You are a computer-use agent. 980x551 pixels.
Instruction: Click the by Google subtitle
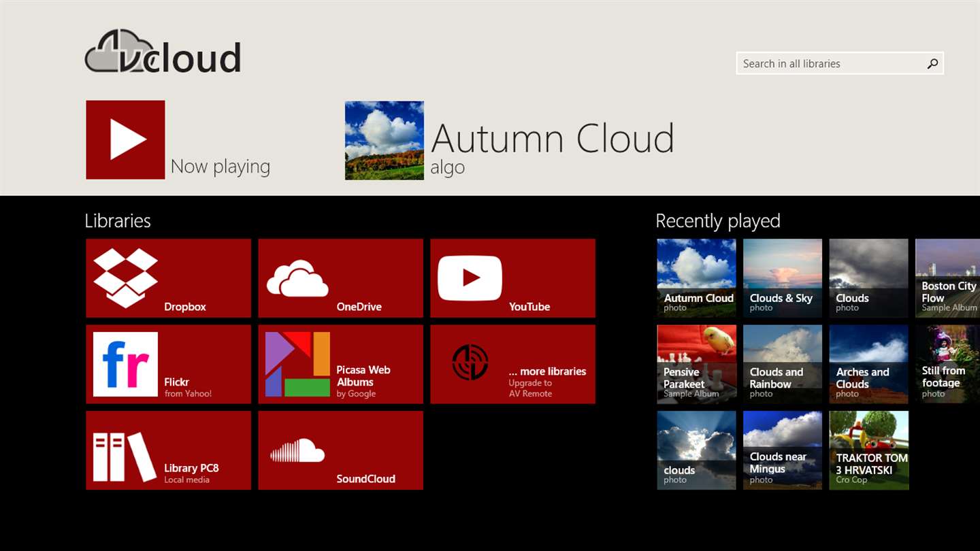(x=356, y=394)
